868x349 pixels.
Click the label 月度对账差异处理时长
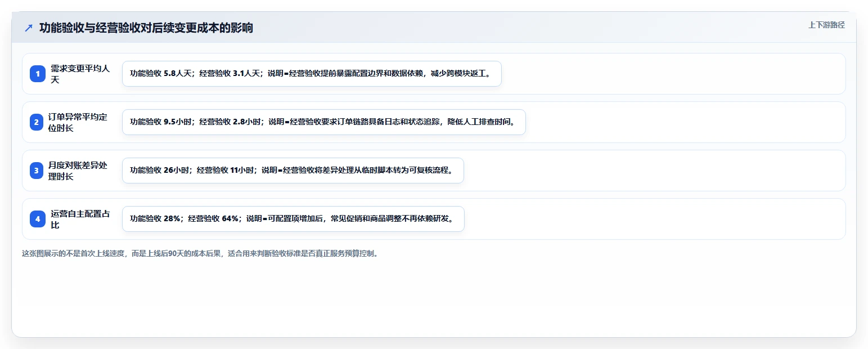point(78,171)
